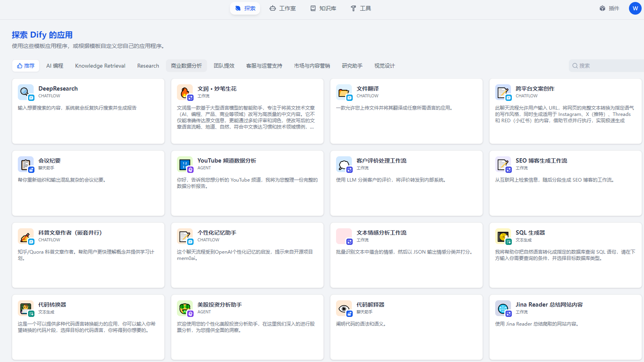Click the SEO 博客生成工作流 description text
Viewport: 644px width, 362px height.
[x=556, y=180]
